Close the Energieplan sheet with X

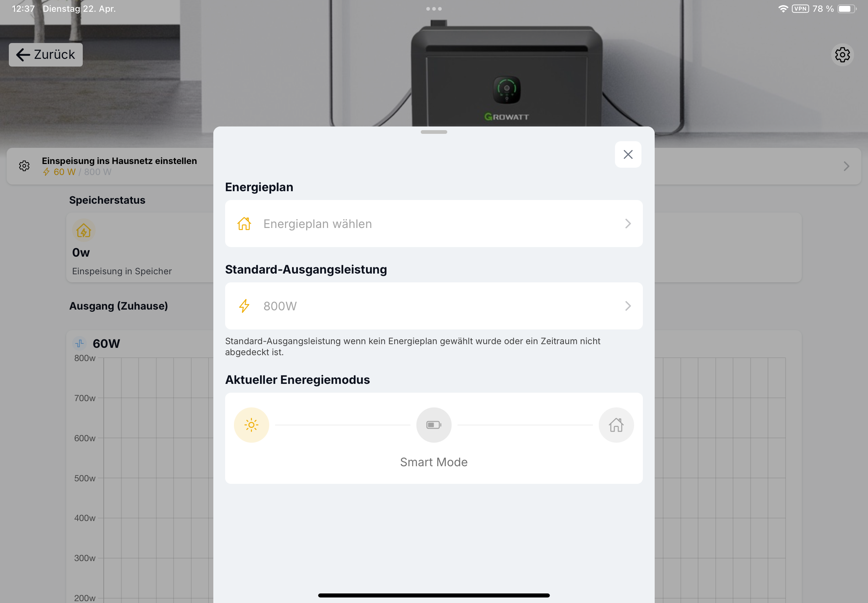tap(628, 154)
